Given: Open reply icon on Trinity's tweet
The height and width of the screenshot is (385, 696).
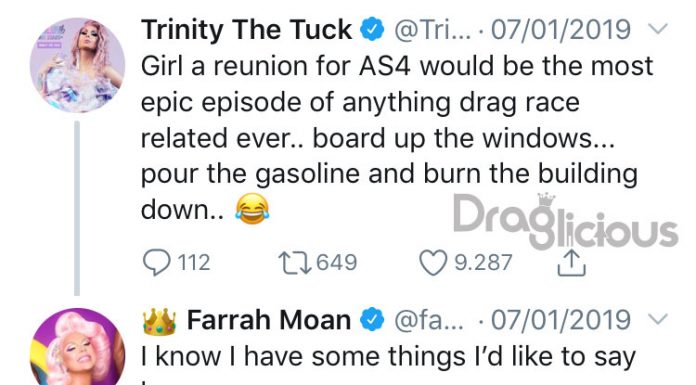Looking at the screenshot, I should tap(156, 262).
